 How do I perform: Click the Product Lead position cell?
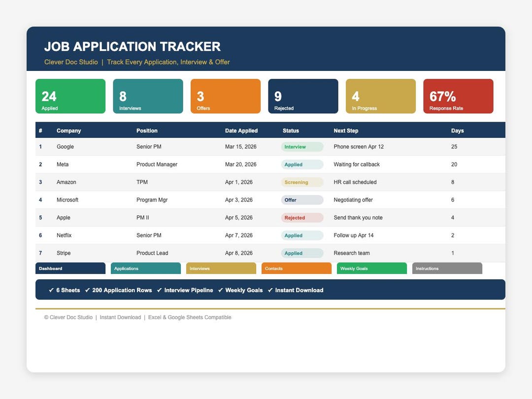tap(152, 253)
